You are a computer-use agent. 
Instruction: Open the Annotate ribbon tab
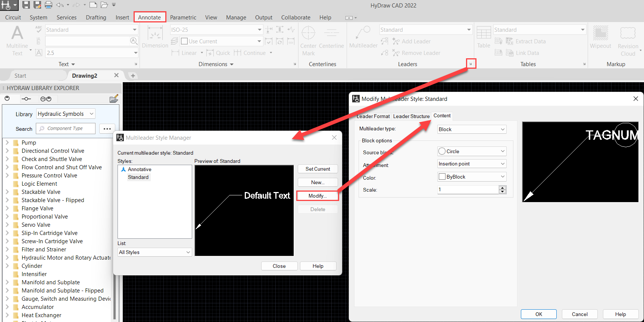pyautogui.click(x=149, y=18)
